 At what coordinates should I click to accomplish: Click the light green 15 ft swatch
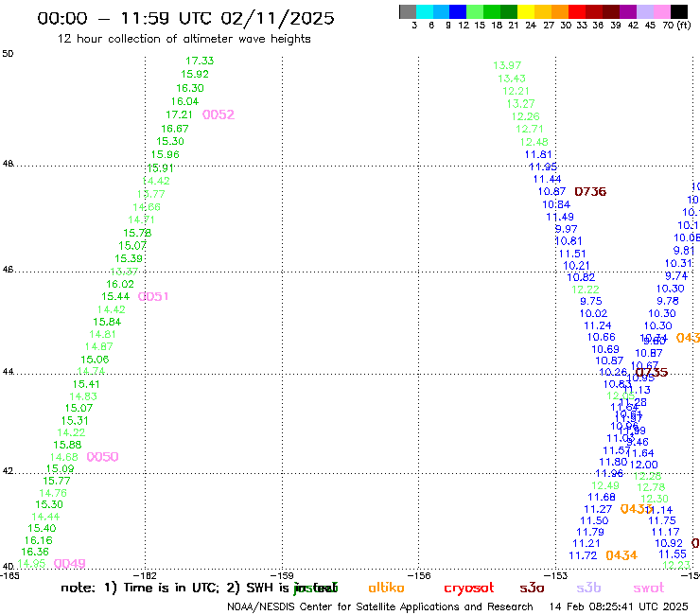475,11
